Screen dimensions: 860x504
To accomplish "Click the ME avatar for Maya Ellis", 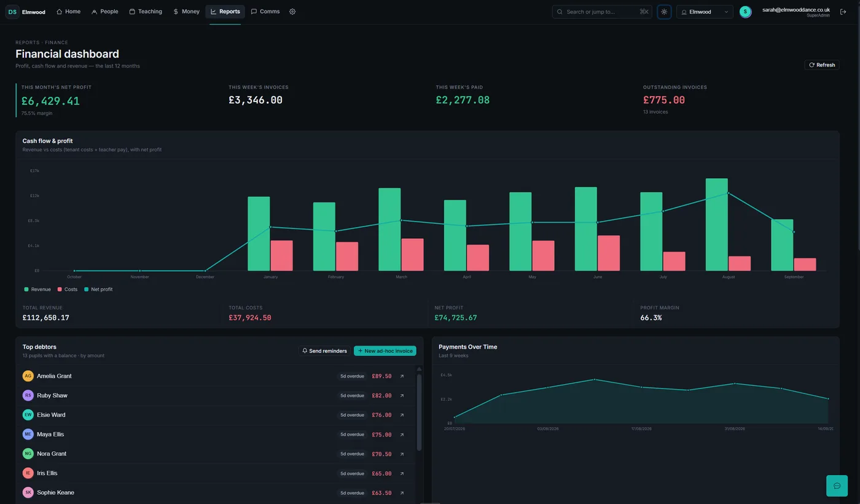I will click(x=28, y=434).
